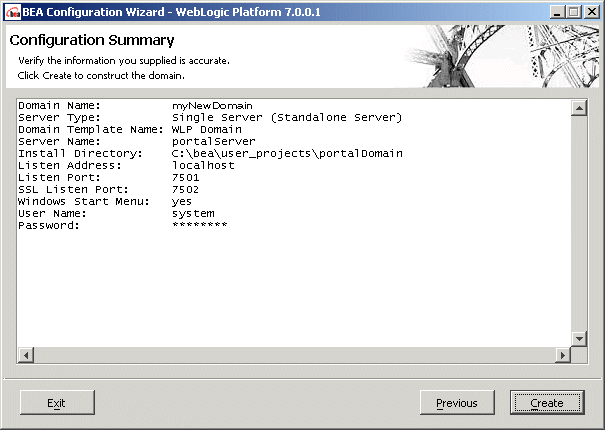Click the Windows Start Menu value yes
This screenshot has width=605, height=430.
pyautogui.click(x=182, y=202)
